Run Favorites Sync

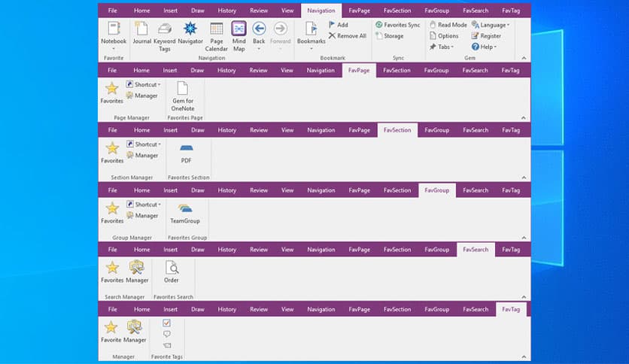pos(398,25)
